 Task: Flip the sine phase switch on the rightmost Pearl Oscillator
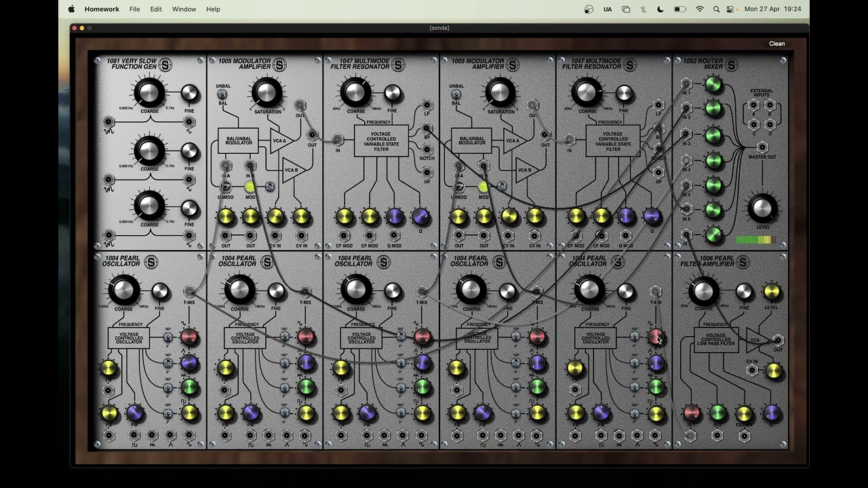(634, 337)
